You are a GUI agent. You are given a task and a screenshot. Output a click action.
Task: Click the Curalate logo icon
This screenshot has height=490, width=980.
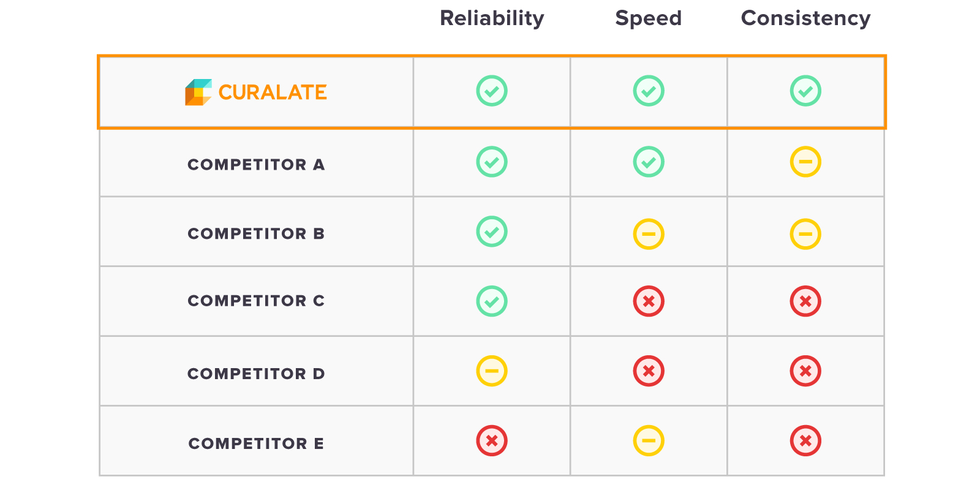(198, 92)
